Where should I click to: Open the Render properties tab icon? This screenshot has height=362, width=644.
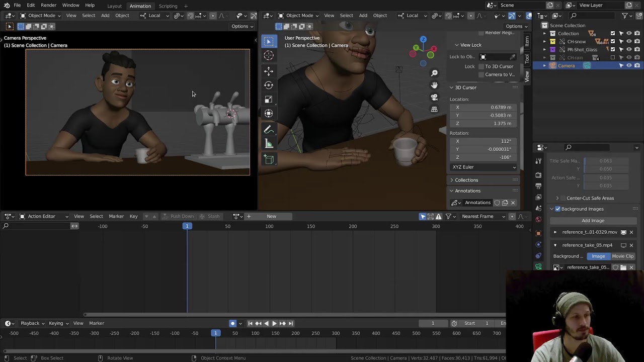[x=538, y=175]
